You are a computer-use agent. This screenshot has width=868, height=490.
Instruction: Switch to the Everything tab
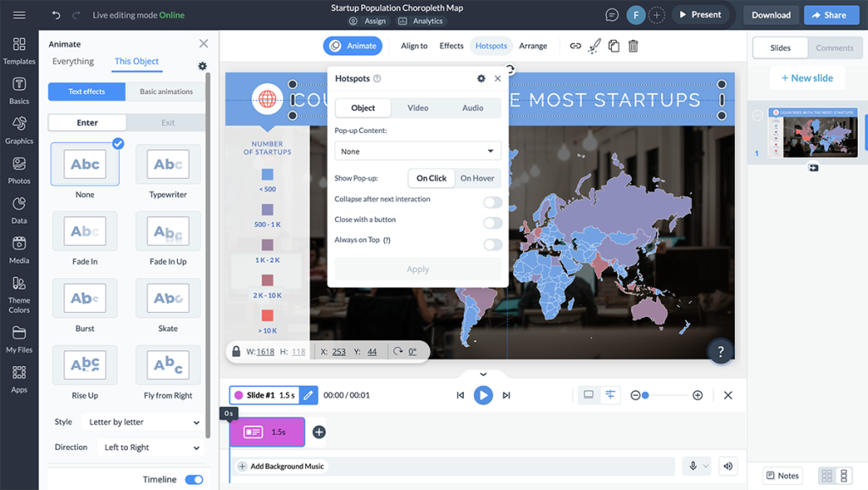click(x=73, y=61)
